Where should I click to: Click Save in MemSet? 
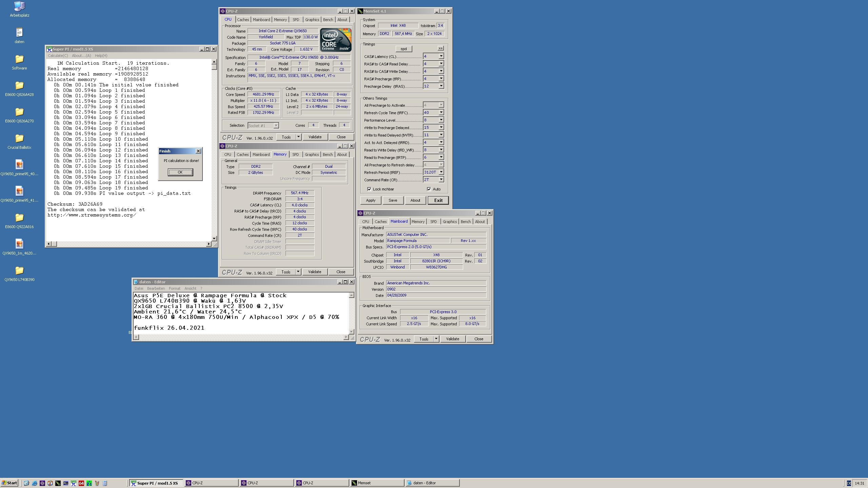pyautogui.click(x=393, y=200)
